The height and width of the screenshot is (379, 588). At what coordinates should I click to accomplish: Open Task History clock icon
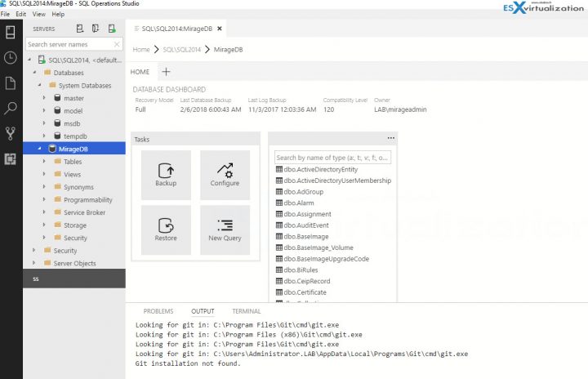pos(11,57)
